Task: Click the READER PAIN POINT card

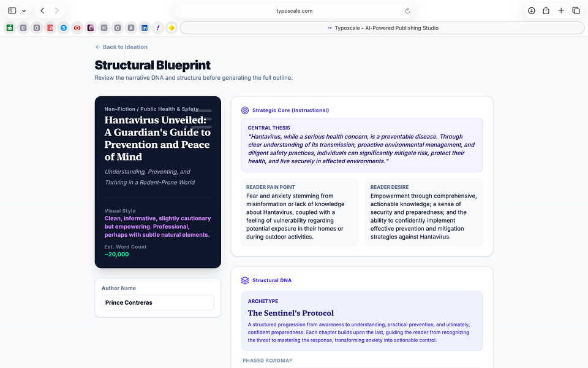Action: 300,212
